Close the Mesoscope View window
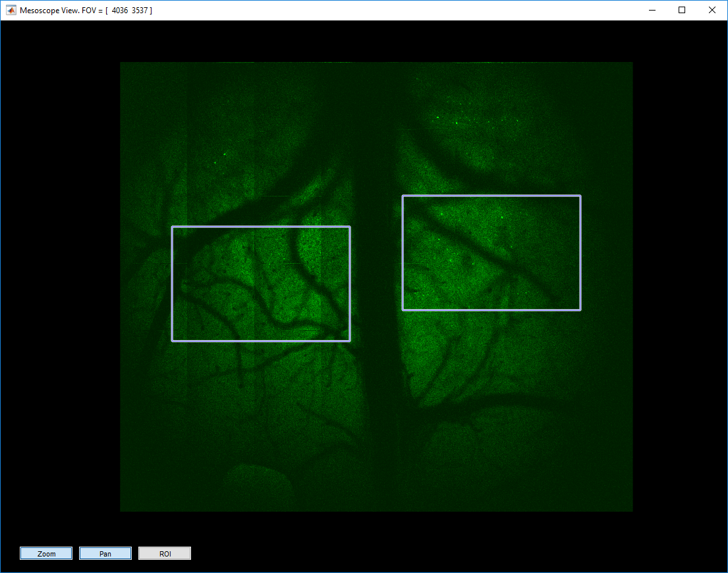The height and width of the screenshot is (573, 728). [x=712, y=10]
